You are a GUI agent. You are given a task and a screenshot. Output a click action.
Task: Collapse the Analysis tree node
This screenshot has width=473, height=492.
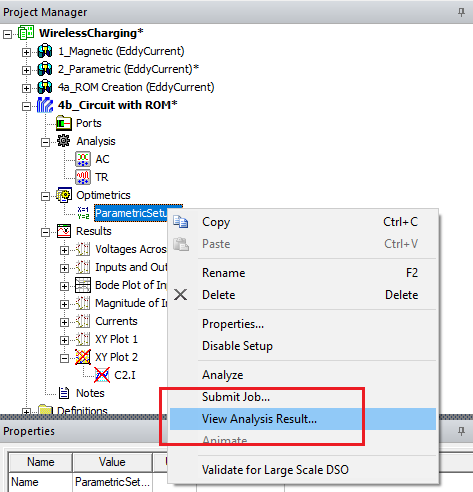point(45,142)
